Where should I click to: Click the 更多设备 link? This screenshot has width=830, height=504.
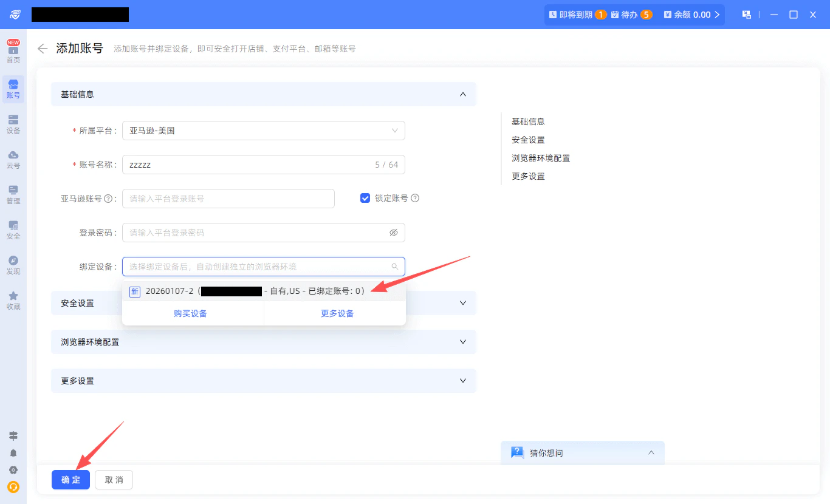[x=337, y=313]
